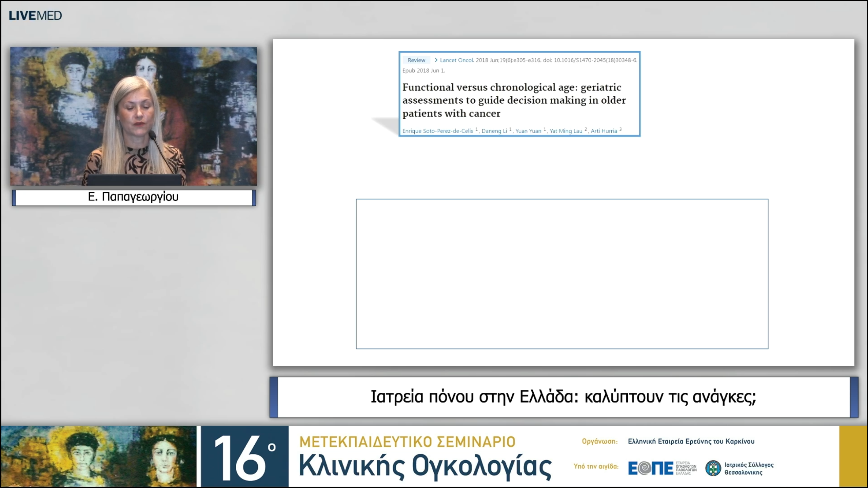Click the painting thumbnail in the bottom banner
The width and height of the screenshot is (868, 488).
click(x=99, y=456)
